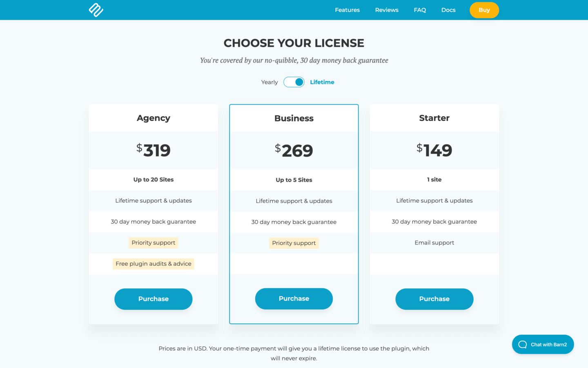Purchase the Business license
Image resolution: width=588 pixels, height=368 pixels.
(x=294, y=298)
